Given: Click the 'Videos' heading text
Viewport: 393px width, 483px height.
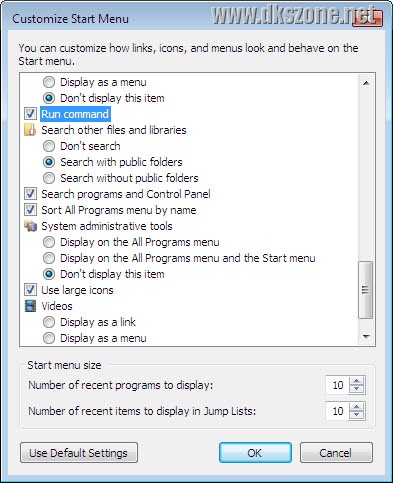Looking at the screenshot, I should click(x=57, y=306).
